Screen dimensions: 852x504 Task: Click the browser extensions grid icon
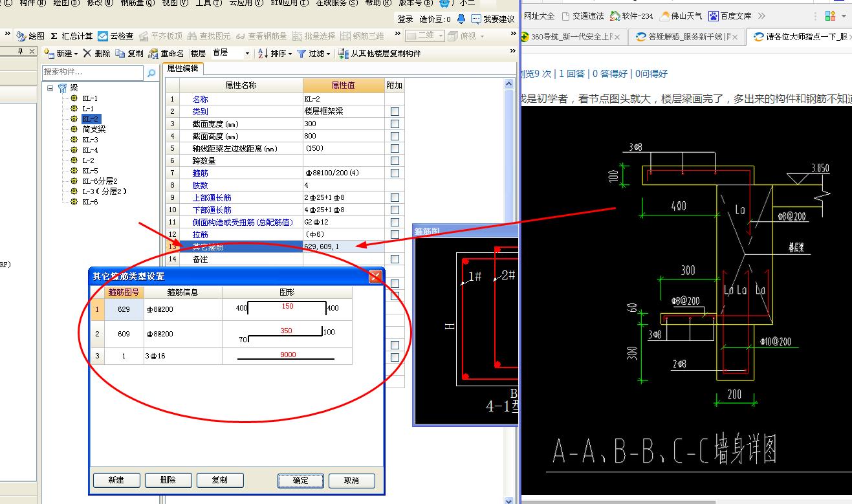coord(831,16)
